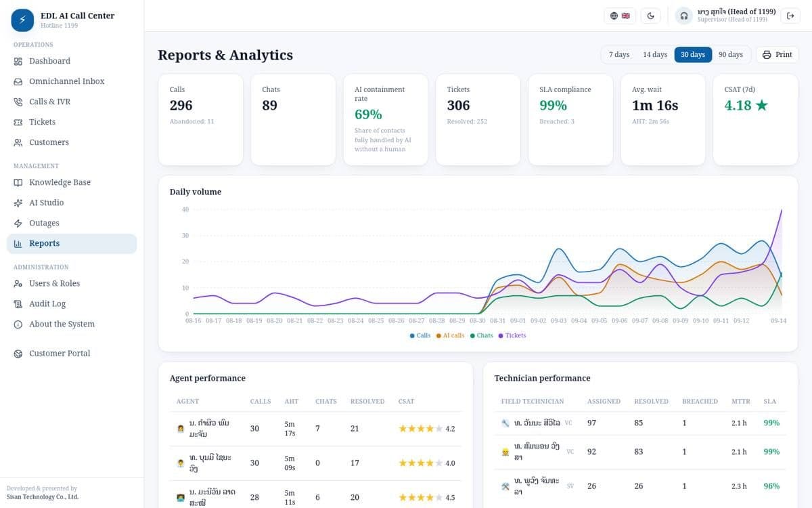Click avatar of agent ນ. ຄຳຜິວ
Image resolution: width=812 pixels, height=508 pixels.
click(181, 429)
